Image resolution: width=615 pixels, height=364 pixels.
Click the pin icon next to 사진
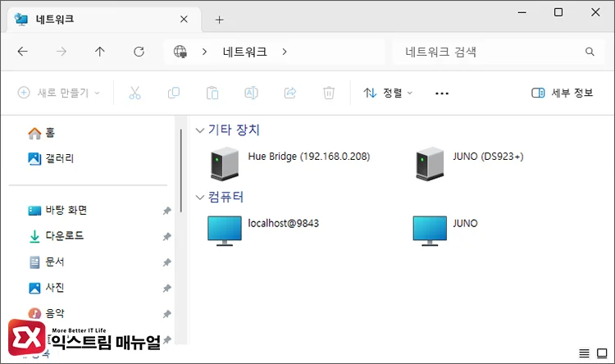(x=166, y=289)
